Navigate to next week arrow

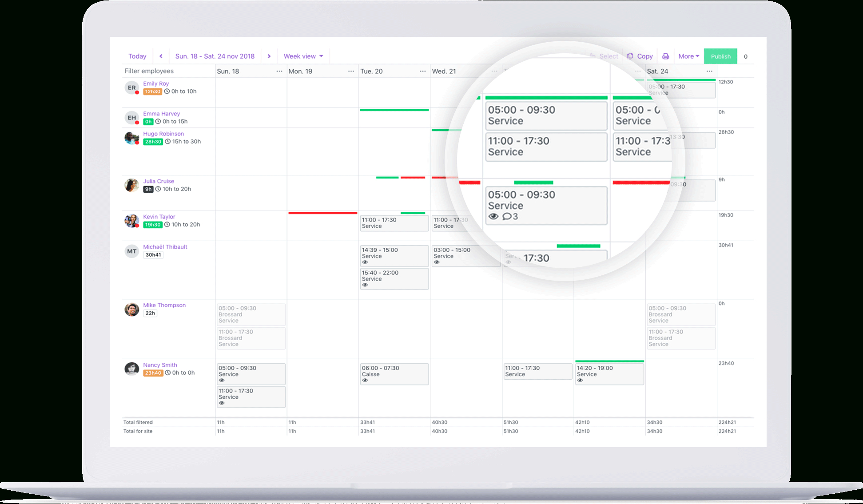(x=270, y=57)
